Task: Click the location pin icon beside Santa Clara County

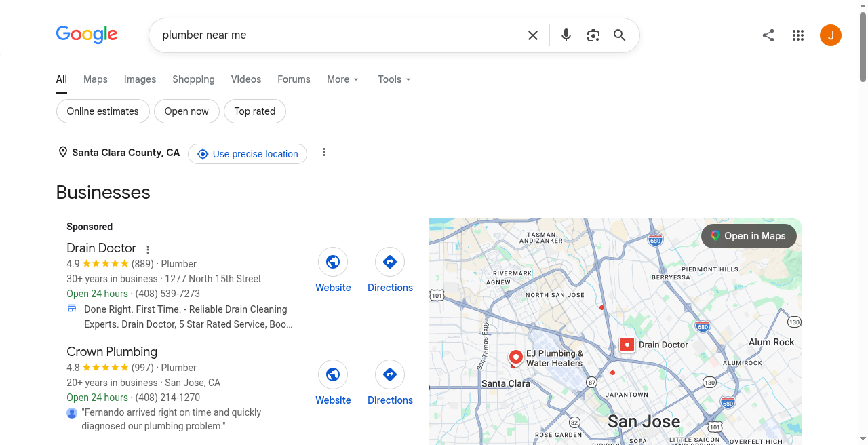Action: 62,153
